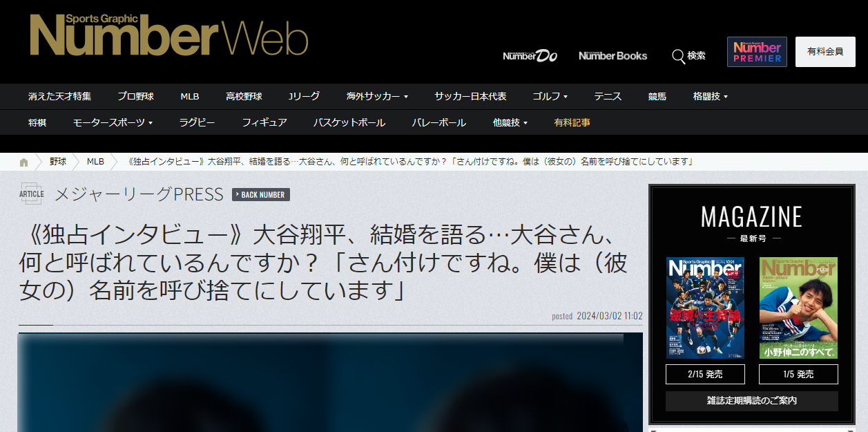The image size is (868, 432).
Task: Click the 最新号 sidebar label
Action: point(752,238)
